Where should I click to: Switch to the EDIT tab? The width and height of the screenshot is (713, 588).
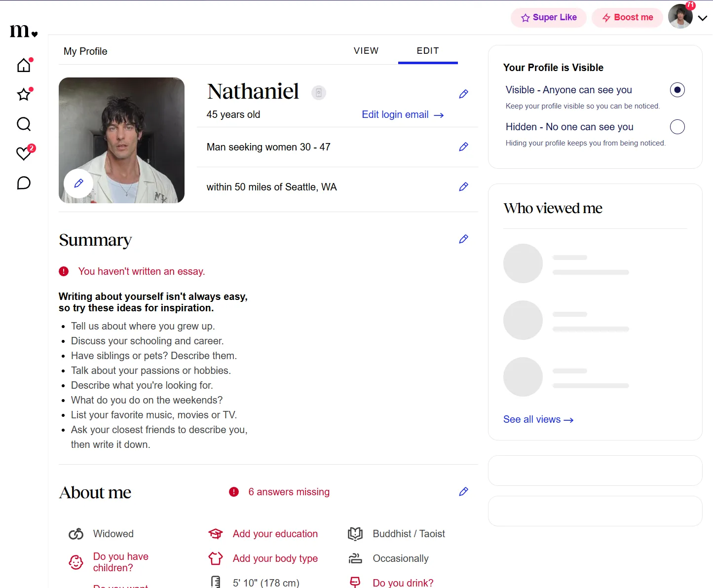(x=428, y=51)
